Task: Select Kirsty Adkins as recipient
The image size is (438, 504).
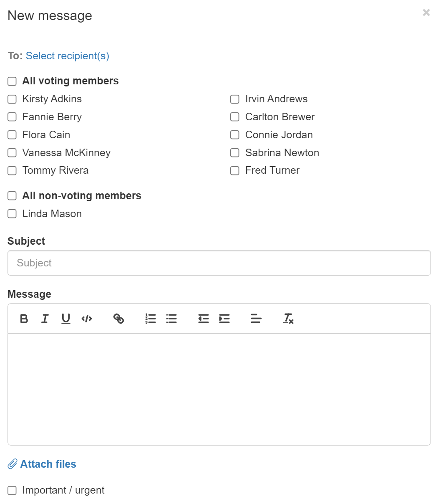Action: (x=12, y=99)
